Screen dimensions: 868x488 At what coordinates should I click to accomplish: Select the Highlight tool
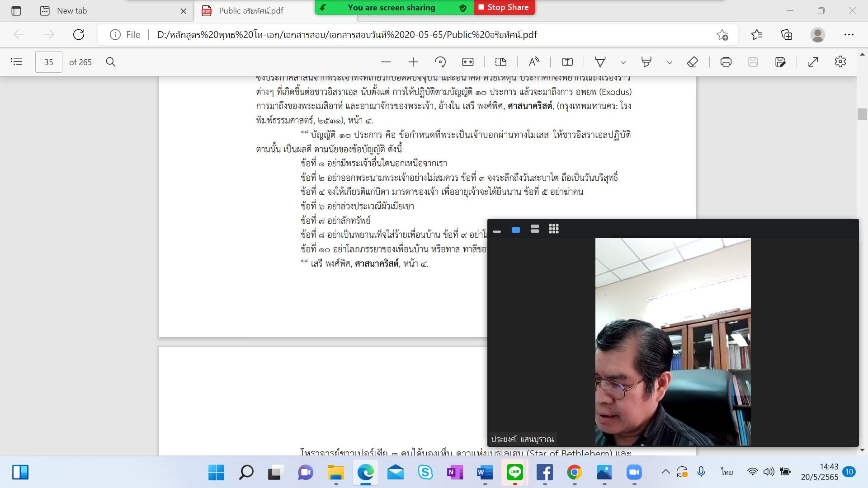(646, 62)
